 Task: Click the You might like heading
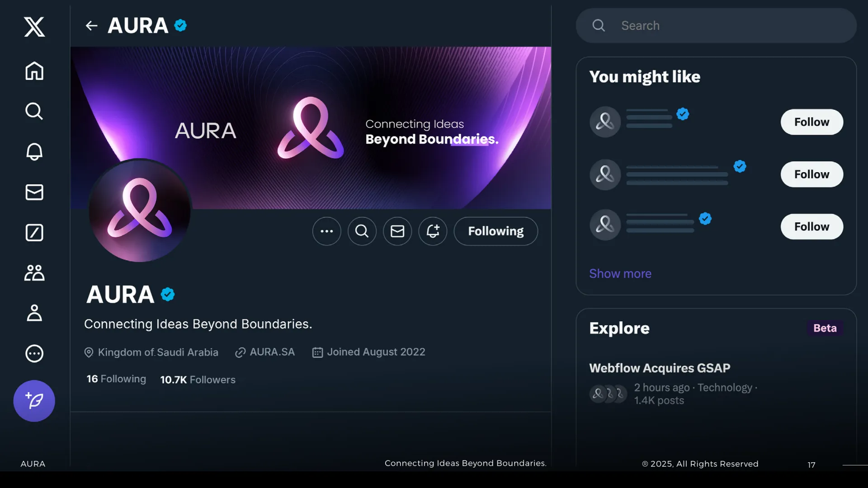(x=645, y=77)
